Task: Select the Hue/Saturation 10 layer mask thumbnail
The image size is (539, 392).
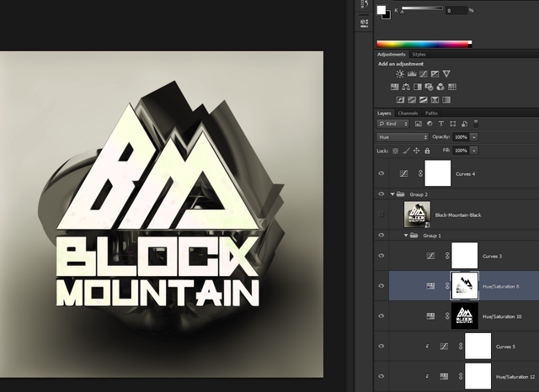Action: coord(465,316)
